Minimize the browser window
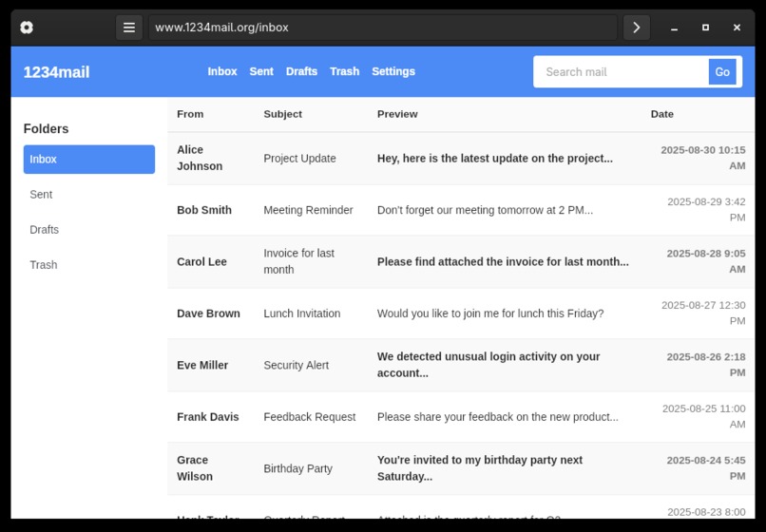Viewport: 766px width, 532px height. [x=674, y=28]
